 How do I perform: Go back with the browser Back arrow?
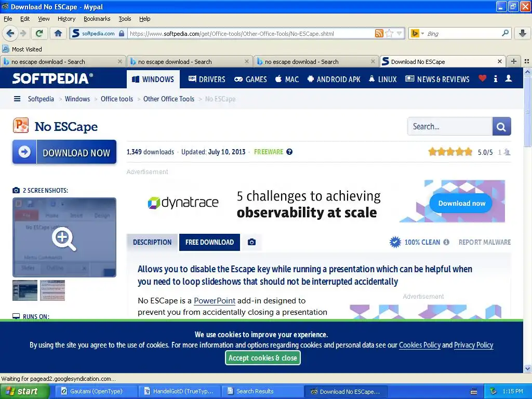click(10, 33)
